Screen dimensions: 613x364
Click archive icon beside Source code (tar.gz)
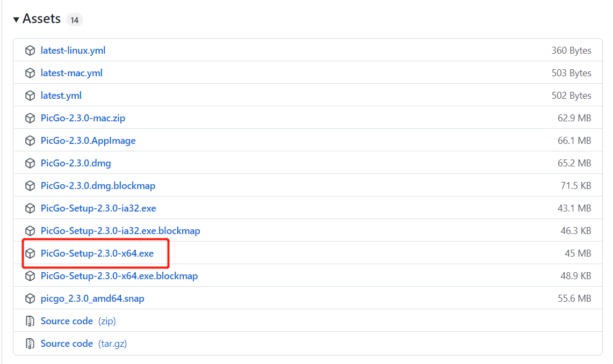coord(30,344)
